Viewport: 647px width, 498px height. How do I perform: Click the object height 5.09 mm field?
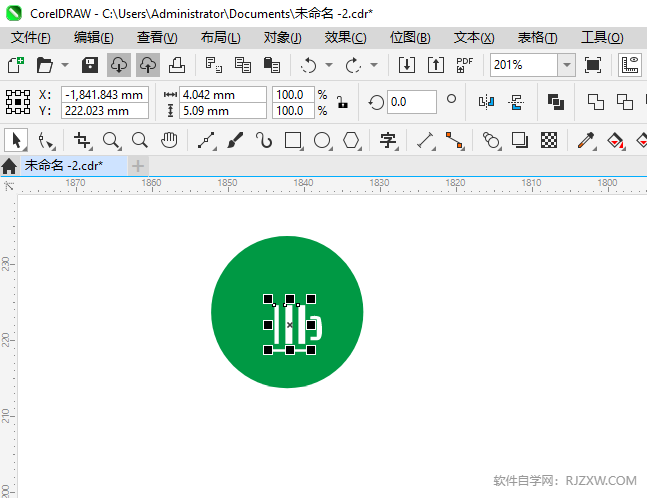(223, 111)
